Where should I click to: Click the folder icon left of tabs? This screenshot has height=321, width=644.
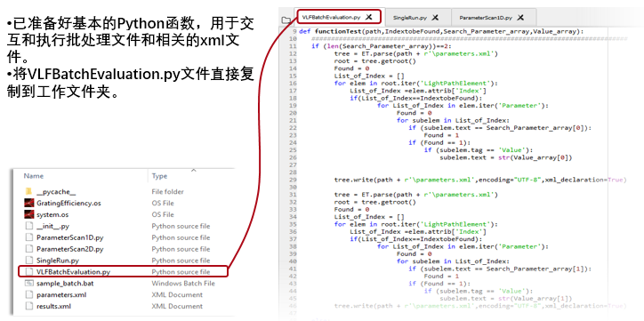(x=286, y=20)
